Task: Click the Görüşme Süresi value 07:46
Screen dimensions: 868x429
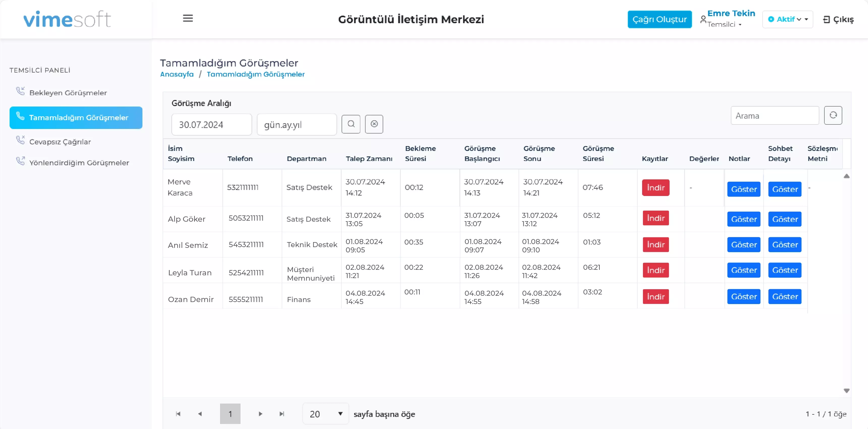Action: (x=592, y=187)
